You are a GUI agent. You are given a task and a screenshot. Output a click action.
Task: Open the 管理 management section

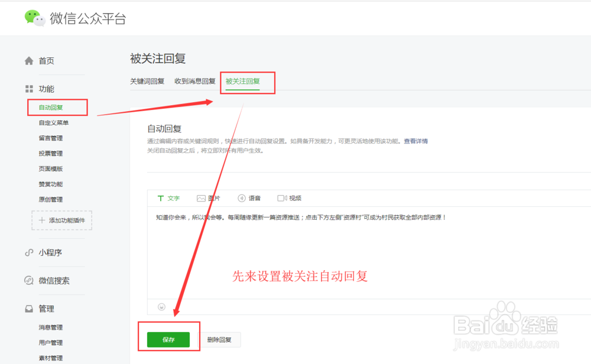[48, 308]
